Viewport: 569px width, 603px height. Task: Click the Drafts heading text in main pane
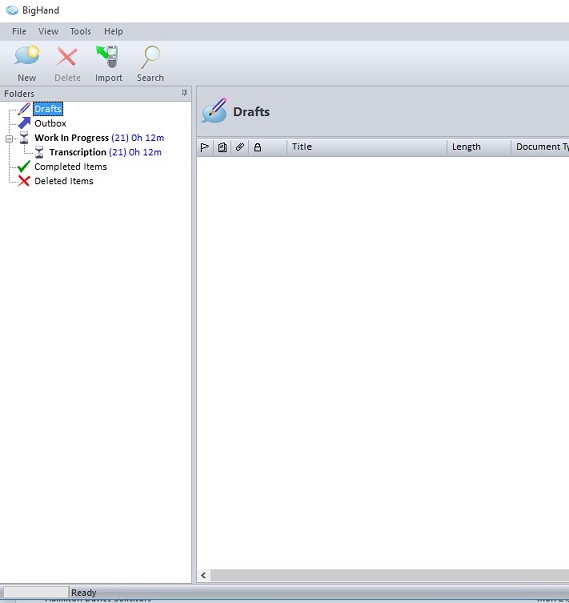tap(251, 112)
